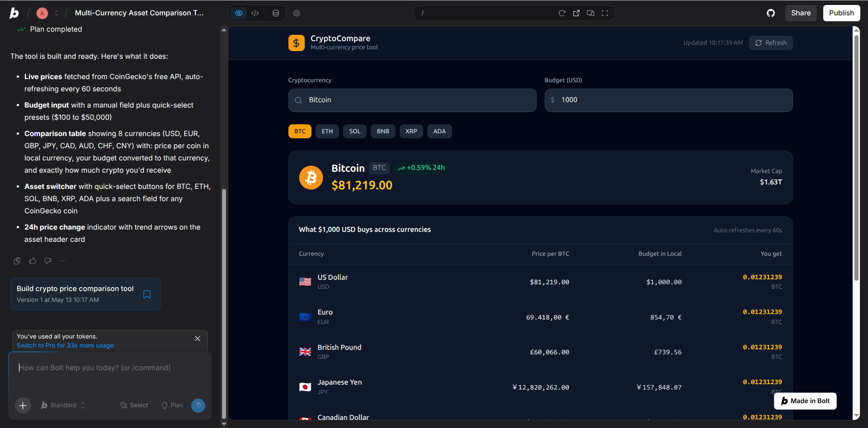This screenshot has height=428, width=868.
Task: Focus the Cryptocurrency search field
Action: click(x=412, y=100)
